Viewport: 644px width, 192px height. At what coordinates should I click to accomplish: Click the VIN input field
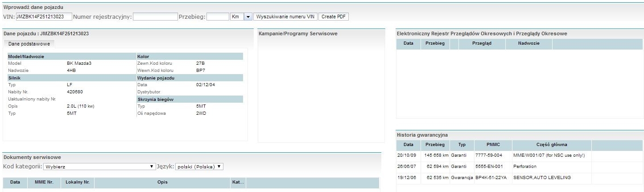(x=44, y=17)
